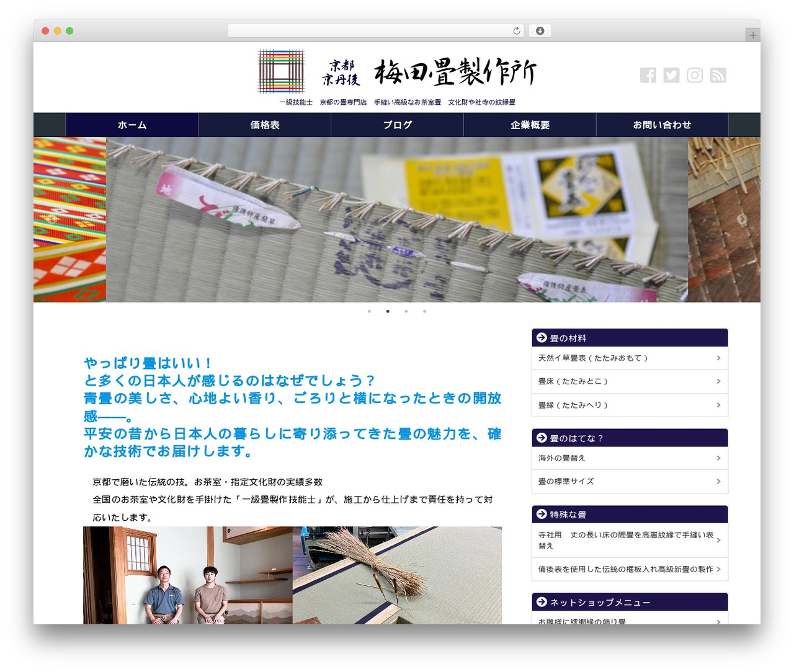794x672 pixels.
Task: Expand chevron on 畳の標準サイズ row
Action: [718, 481]
